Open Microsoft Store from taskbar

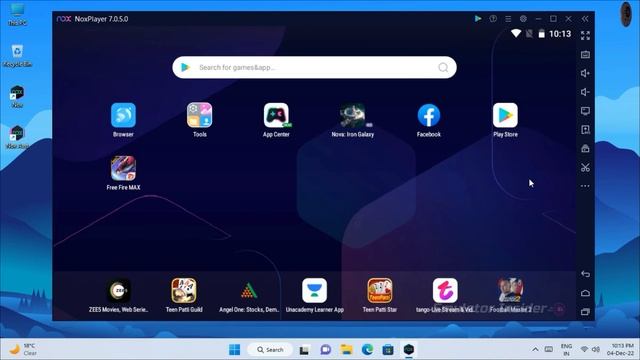pos(388,349)
